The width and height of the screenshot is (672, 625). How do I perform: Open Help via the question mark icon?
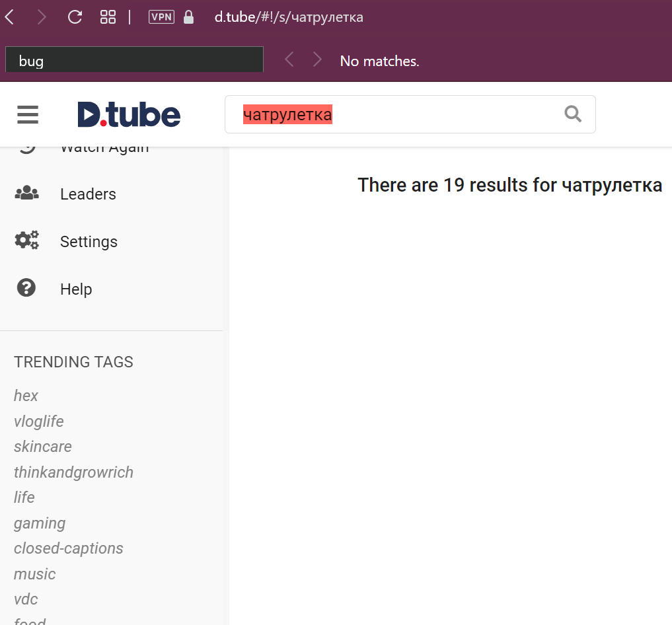(25, 288)
